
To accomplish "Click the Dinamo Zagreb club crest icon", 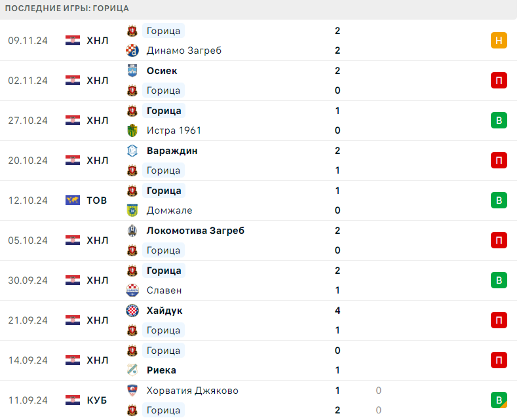I will click(132, 50).
